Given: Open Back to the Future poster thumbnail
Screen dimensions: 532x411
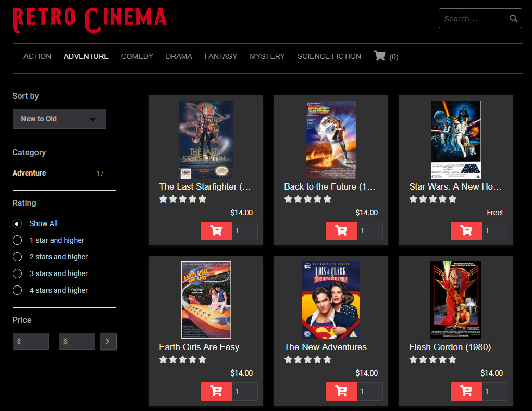Looking at the screenshot, I should pos(331,140).
